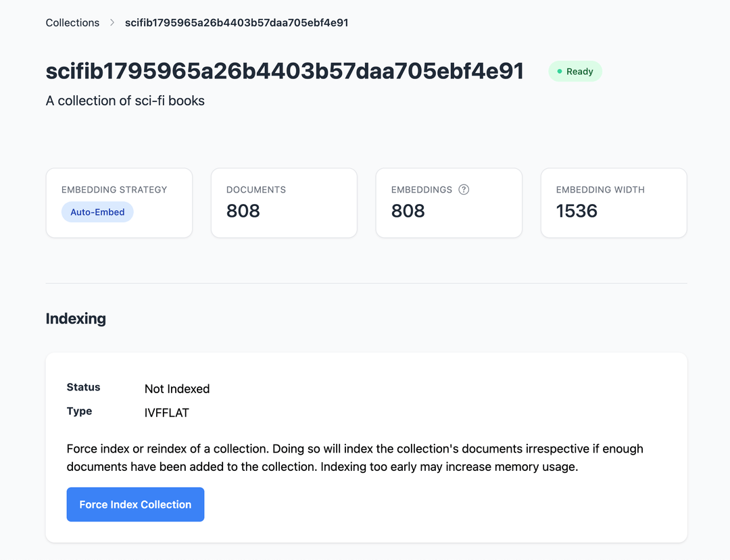Click the breadcrumb chevron separator
Screen dimensions: 730x560
112,23
